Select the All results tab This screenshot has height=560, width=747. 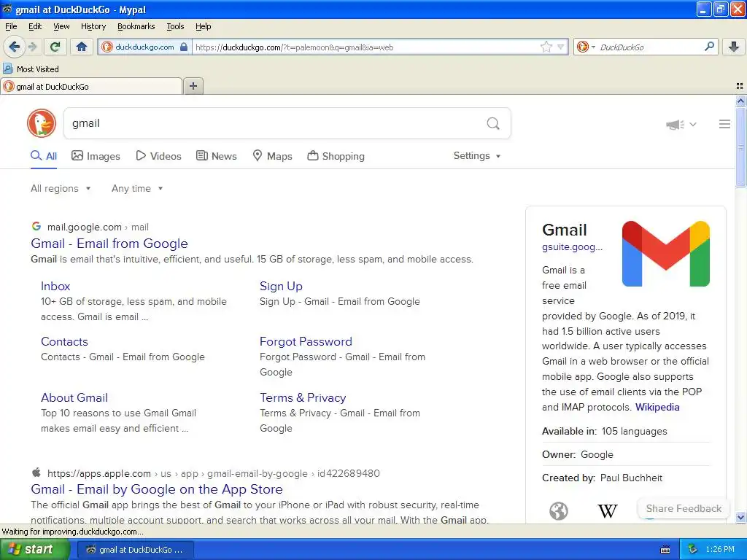pyautogui.click(x=44, y=156)
